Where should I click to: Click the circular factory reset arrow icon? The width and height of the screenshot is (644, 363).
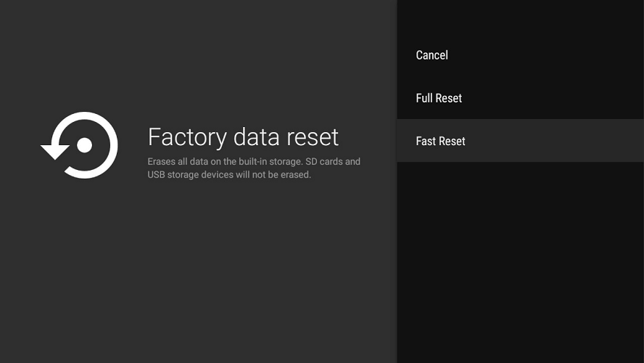tap(79, 145)
